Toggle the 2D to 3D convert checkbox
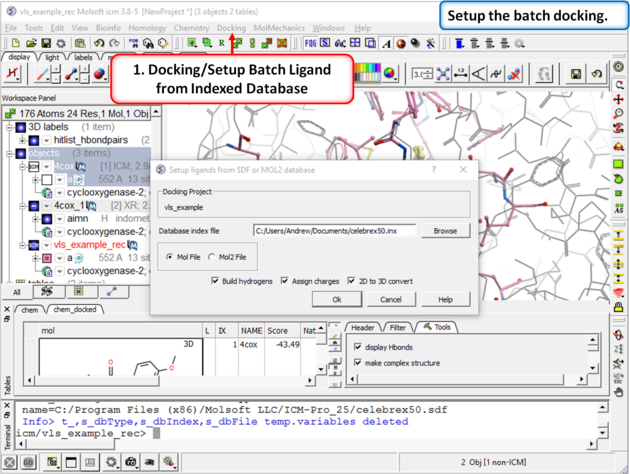Screen dimensions: 630x474 pyautogui.click(x=353, y=281)
